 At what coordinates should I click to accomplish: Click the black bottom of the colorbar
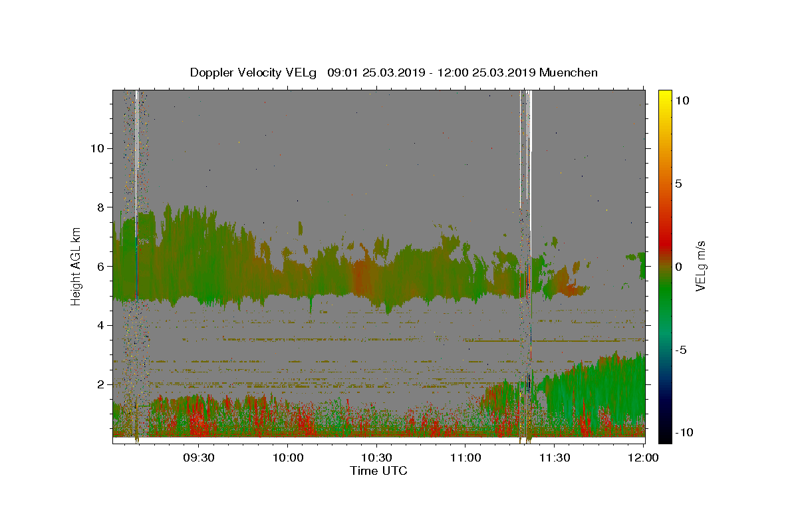pos(665,438)
